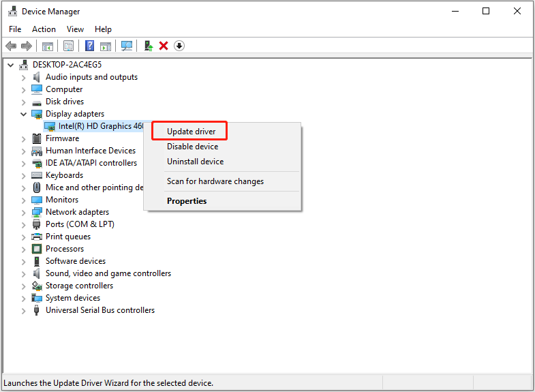Click Scan for hardware changes monitor icon
The width and height of the screenshot is (535, 392).
pyautogui.click(x=127, y=46)
